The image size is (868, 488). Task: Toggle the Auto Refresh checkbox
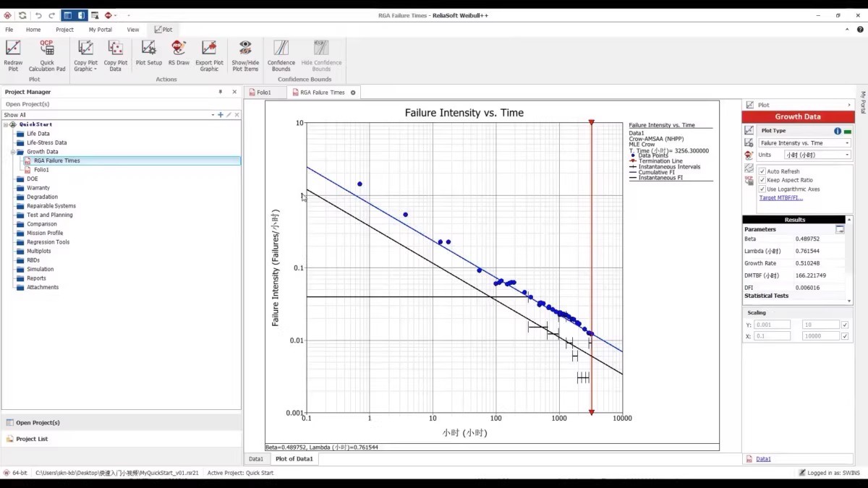tap(762, 171)
